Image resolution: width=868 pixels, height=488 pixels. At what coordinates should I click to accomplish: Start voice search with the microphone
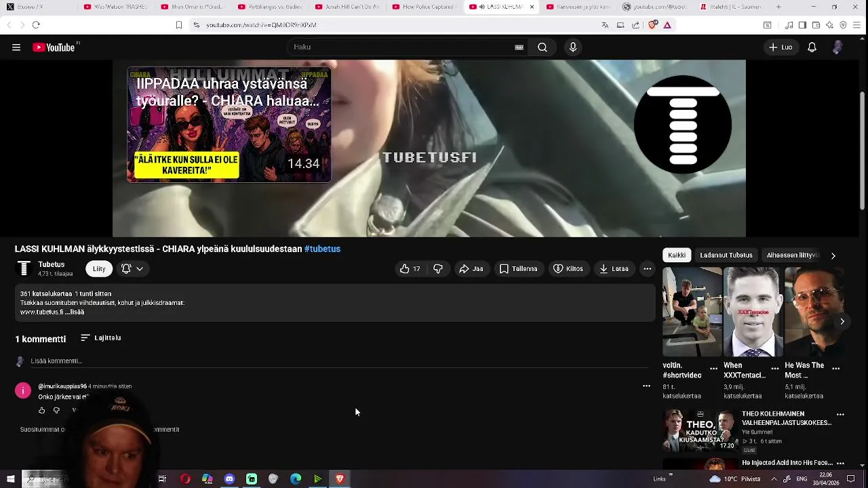click(573, 47)
